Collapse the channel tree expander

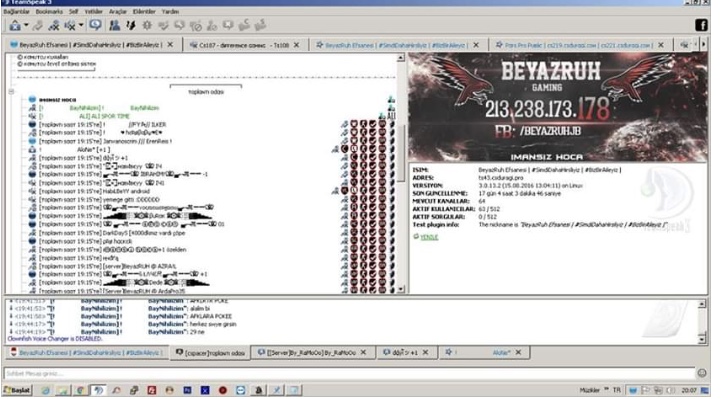(x=12, y=91)
